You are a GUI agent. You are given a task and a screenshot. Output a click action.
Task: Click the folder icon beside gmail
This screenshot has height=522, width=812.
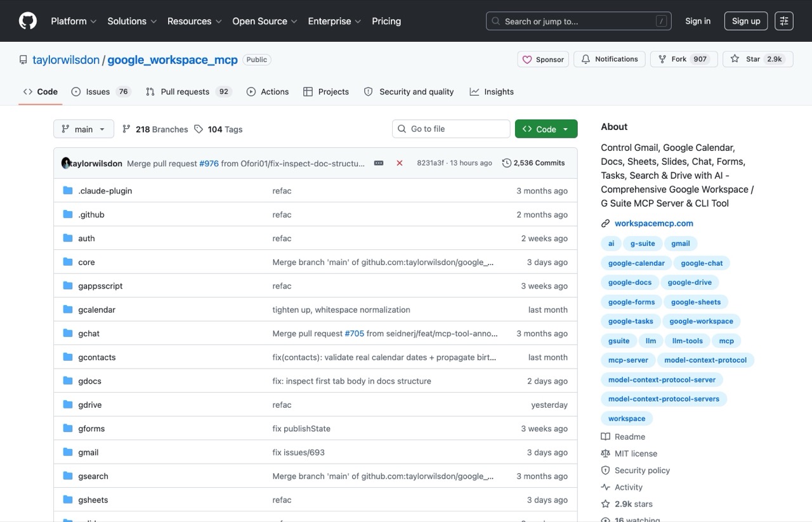(x=68, y=452)
